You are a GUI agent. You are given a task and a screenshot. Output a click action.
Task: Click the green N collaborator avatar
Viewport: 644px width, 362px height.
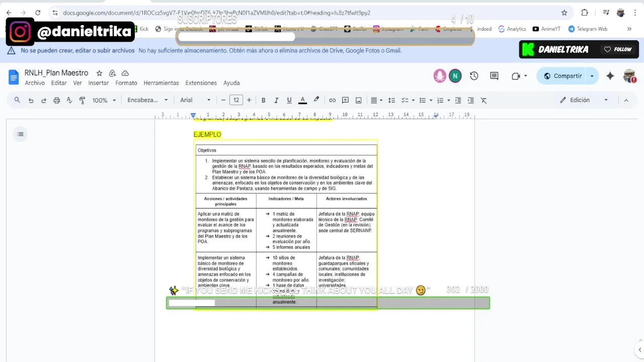455,76
